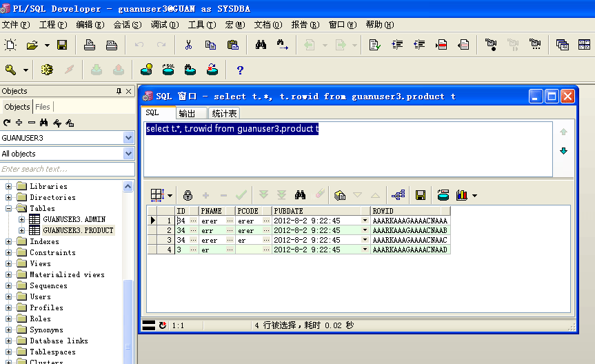Toggle the pin on the Objects panel

[119, 91]
